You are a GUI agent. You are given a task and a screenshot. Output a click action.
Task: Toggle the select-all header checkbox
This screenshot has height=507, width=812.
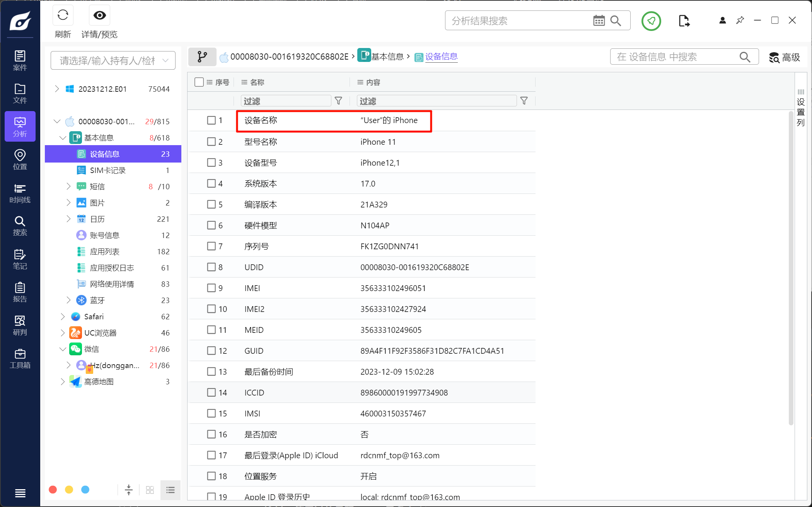coord(199,82)
